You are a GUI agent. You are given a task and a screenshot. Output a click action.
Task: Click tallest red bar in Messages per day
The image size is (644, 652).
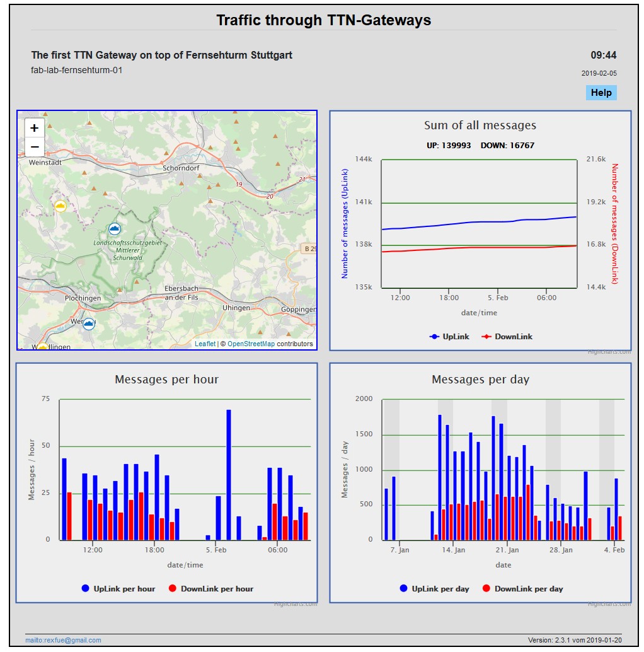(x=528, y=512)
